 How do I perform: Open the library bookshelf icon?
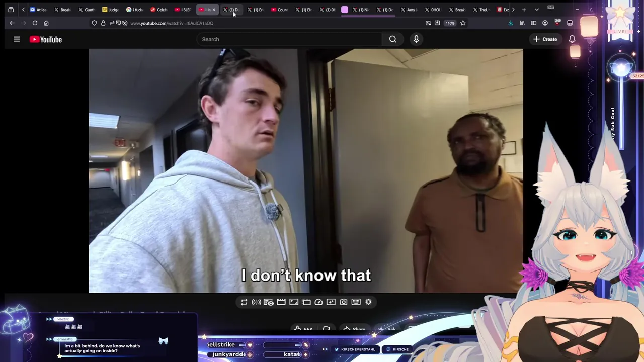(522, 23)
